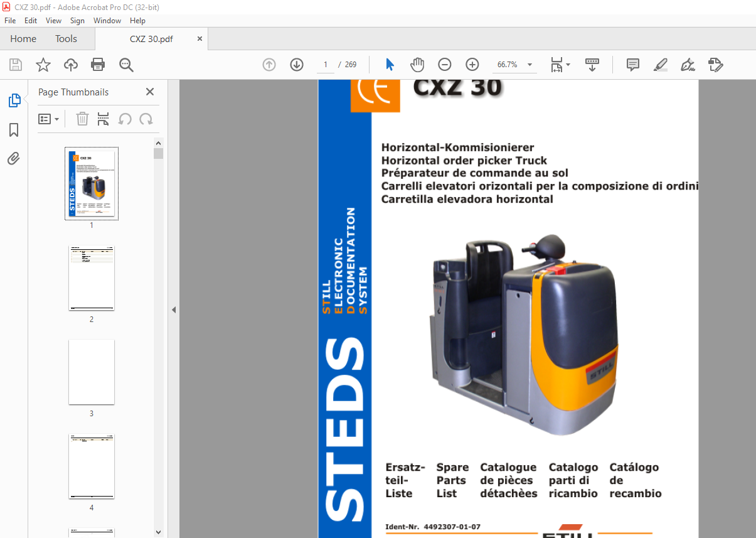The height and width of the screenshot is (538, 756).
Task: Open the Sign menu
Action: [x=77, y=21]
